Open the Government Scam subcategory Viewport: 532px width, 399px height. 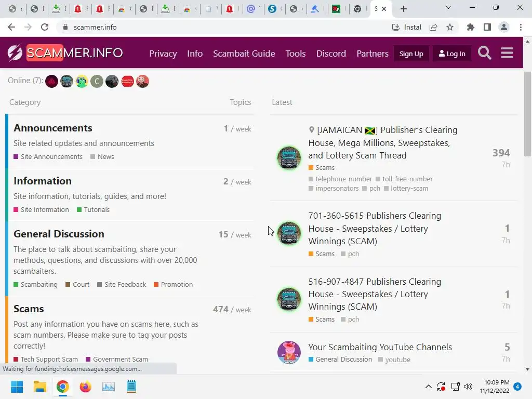(117, 359)
